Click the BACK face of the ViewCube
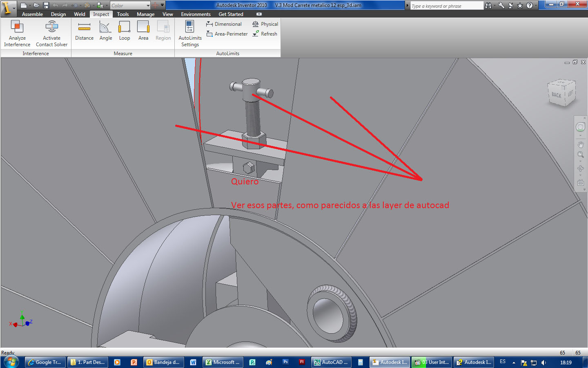588x368 pixels. (x=556, y=94)
